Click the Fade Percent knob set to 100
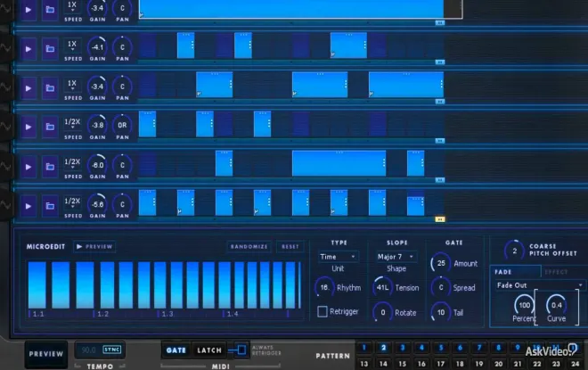Viewport: 588px width, 370px height. pyautogui.click(x=524, y=305)
